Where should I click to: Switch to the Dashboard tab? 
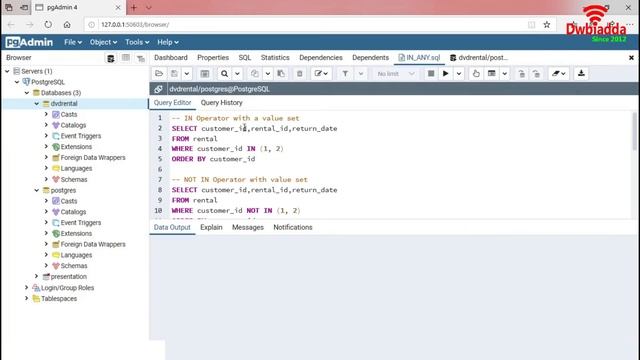171,58
